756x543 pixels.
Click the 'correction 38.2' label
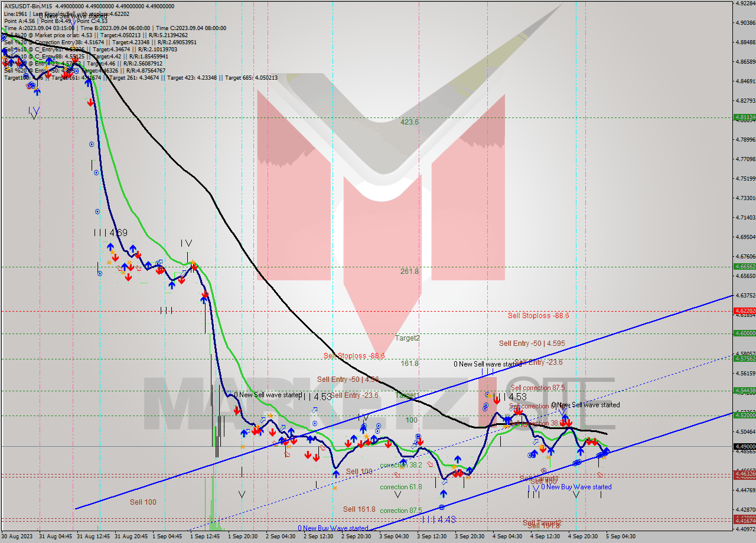coord(401,465)
